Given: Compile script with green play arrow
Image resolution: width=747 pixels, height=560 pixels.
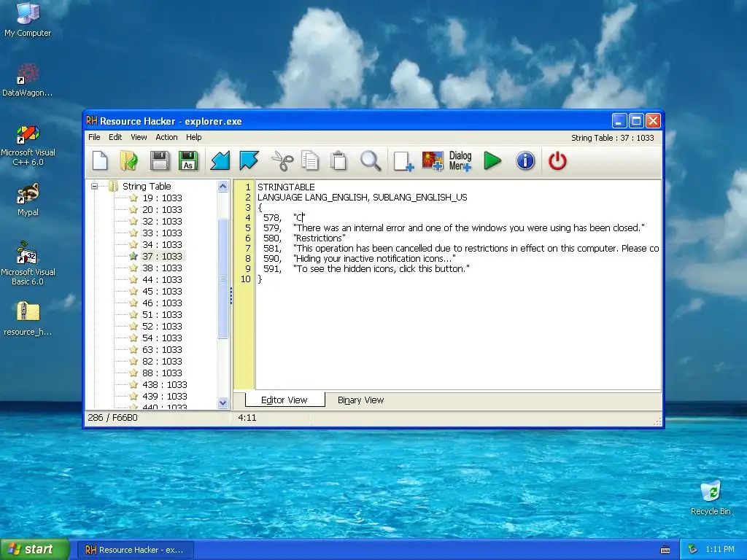Looking at the screenshot, I should 492,161.
